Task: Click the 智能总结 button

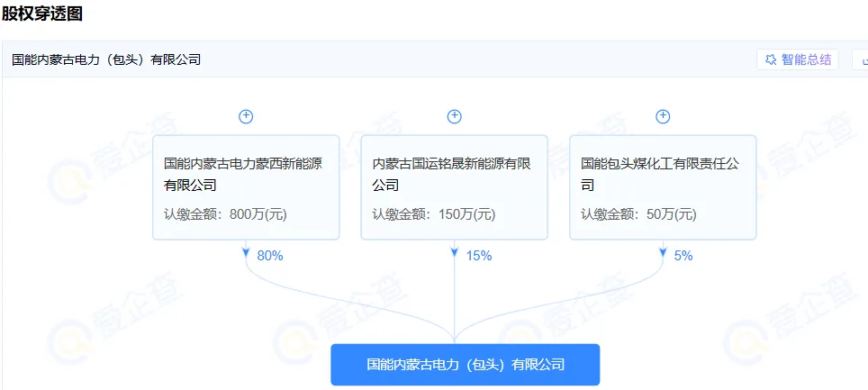Action: (798, 59)
